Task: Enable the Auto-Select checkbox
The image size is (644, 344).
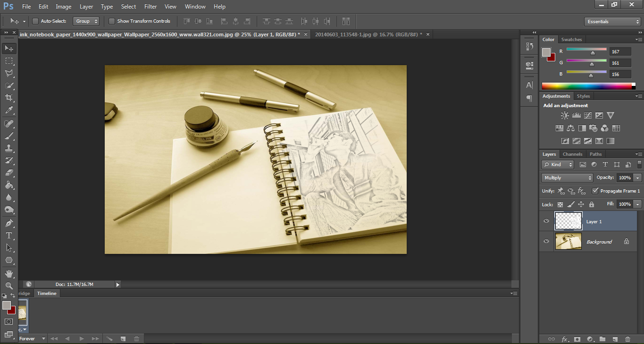Action: (35, 21)
